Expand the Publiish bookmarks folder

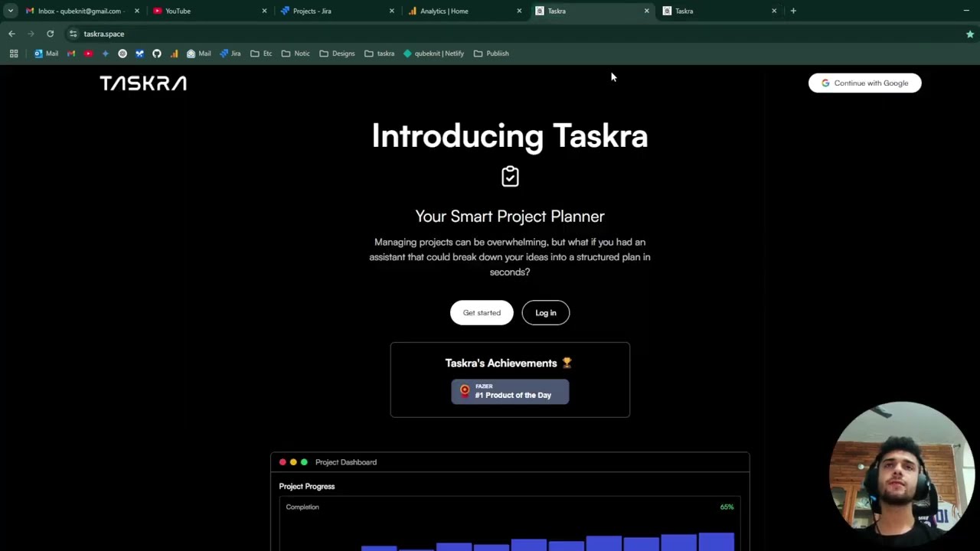coord(491,54)
